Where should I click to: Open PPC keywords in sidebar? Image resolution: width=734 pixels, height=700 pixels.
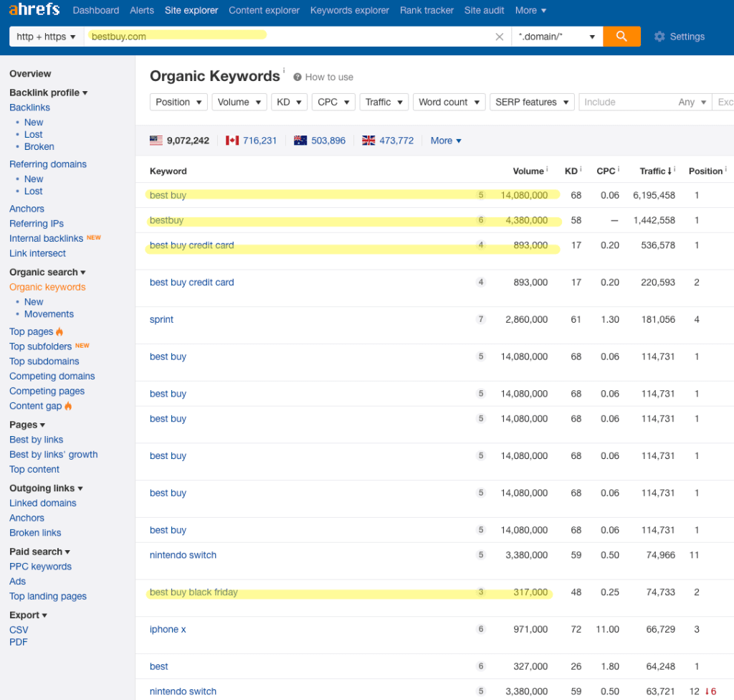[x=40, y=566]
